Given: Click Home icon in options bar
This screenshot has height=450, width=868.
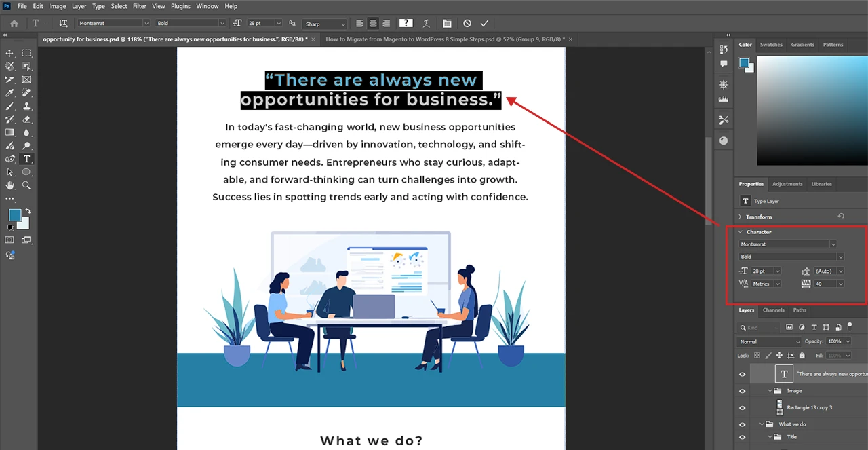Looking at the screenshot, I should click(x=14, y=23).
